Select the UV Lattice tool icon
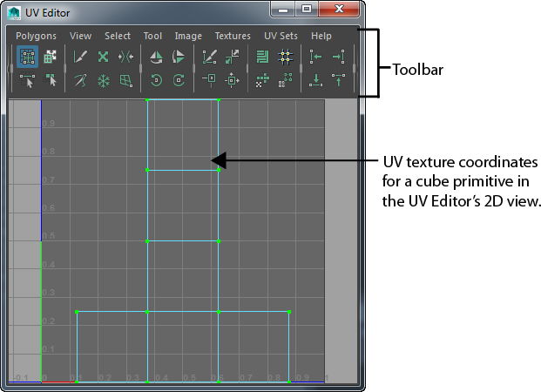 click(27, 57)
